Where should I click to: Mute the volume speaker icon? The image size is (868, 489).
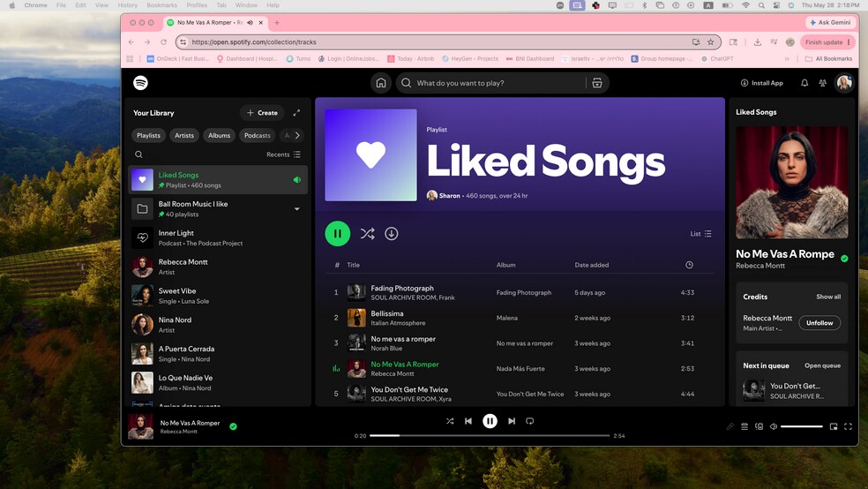[x=774, y=426]
